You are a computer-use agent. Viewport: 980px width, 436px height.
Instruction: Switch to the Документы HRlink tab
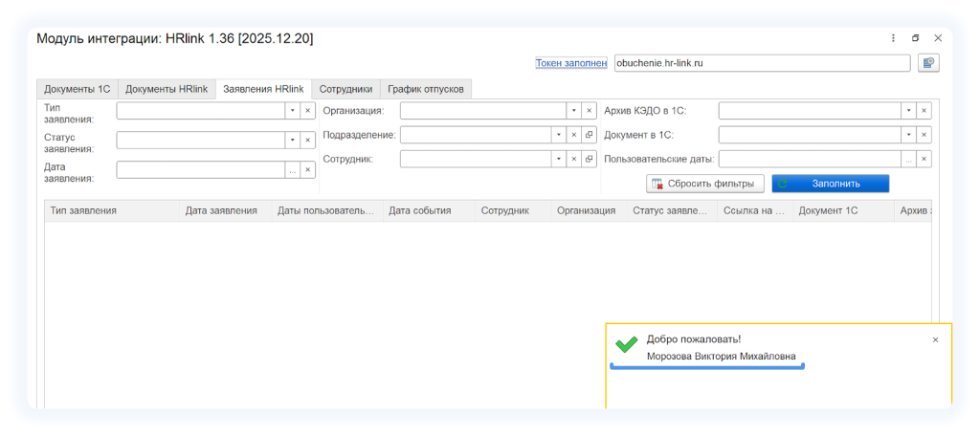[x=167, y=89]
